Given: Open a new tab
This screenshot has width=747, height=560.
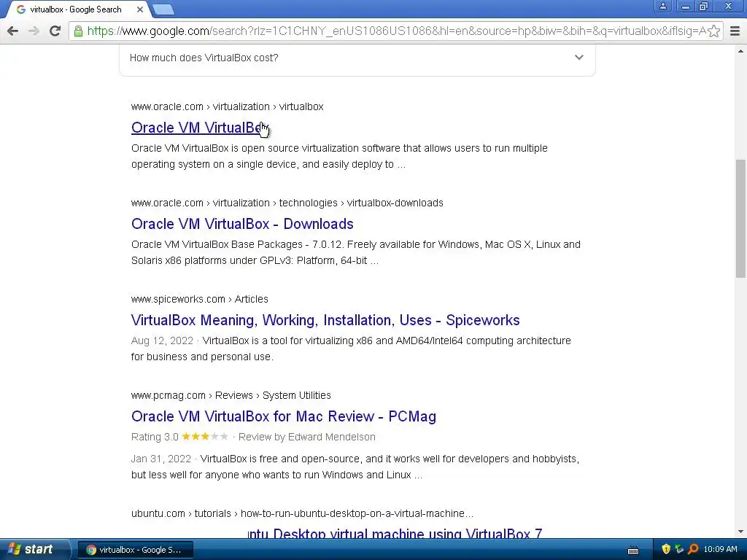Looking at the screenshot, I should tap(163, 9).
